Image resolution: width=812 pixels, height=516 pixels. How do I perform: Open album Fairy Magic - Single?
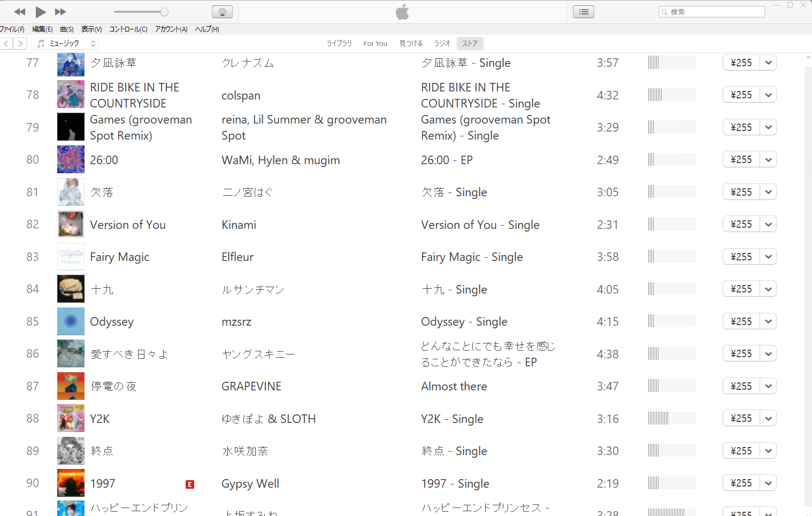(472, 257)
